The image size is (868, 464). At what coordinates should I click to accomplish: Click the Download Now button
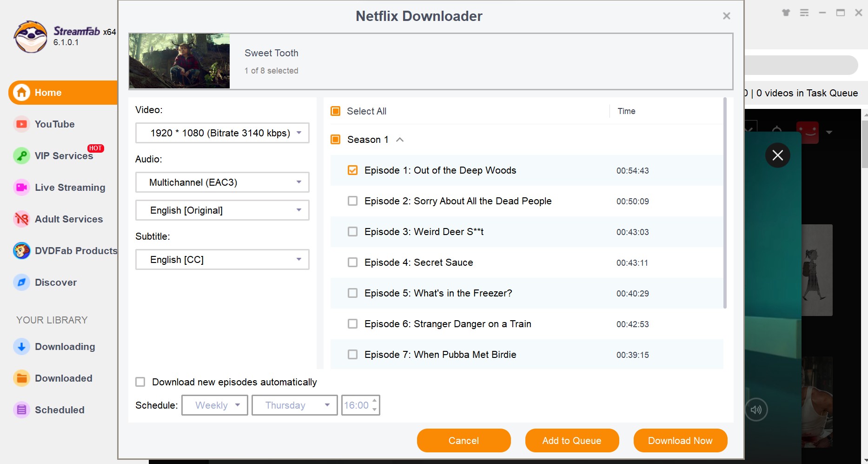(x=680, y=441)
